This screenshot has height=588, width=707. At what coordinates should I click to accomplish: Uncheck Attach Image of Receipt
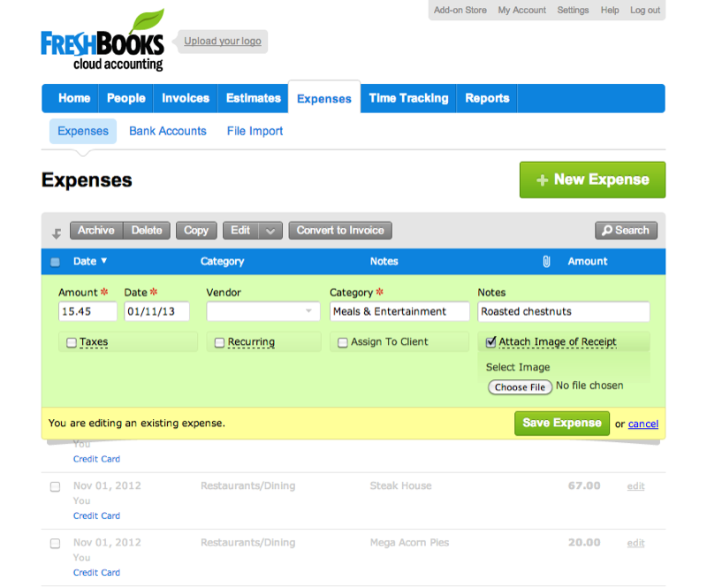pos(491,342)
